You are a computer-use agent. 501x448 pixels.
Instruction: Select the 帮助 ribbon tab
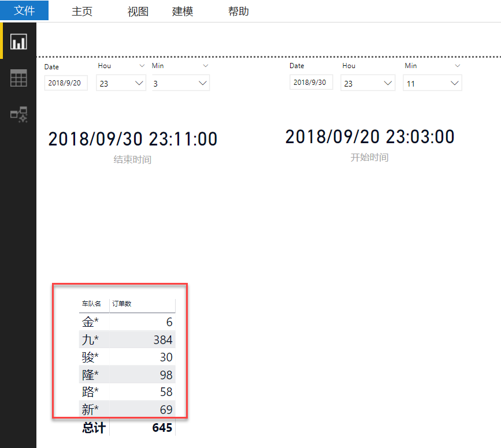click(x=238, y=12)
